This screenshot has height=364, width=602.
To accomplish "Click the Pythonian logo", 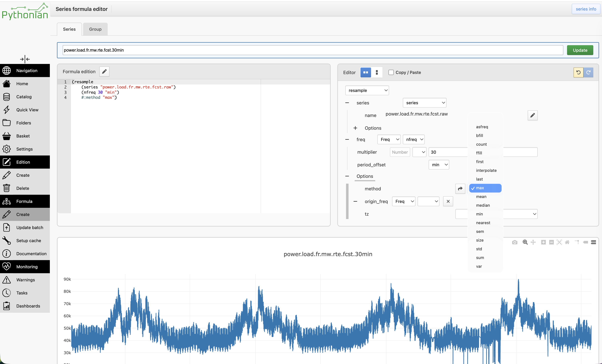I will tap(25, 12).
